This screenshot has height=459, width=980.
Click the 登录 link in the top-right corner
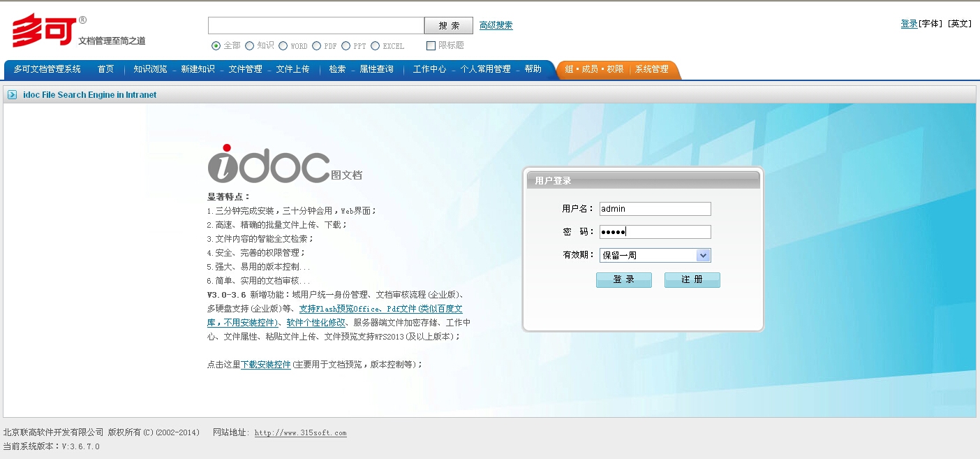pos(910,24)
